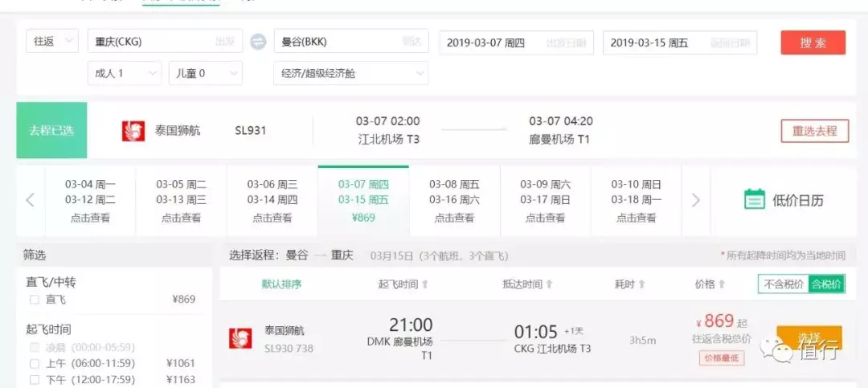868x388 pixels.
Task: Switch to 不含税价 price display
Action: click(x=784, y=284)
